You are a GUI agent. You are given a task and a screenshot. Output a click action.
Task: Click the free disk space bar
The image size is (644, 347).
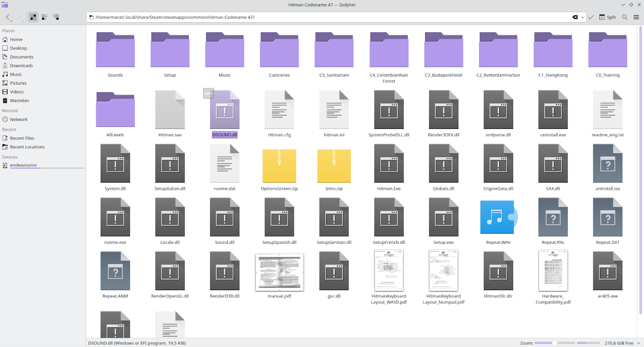[588, 343]
